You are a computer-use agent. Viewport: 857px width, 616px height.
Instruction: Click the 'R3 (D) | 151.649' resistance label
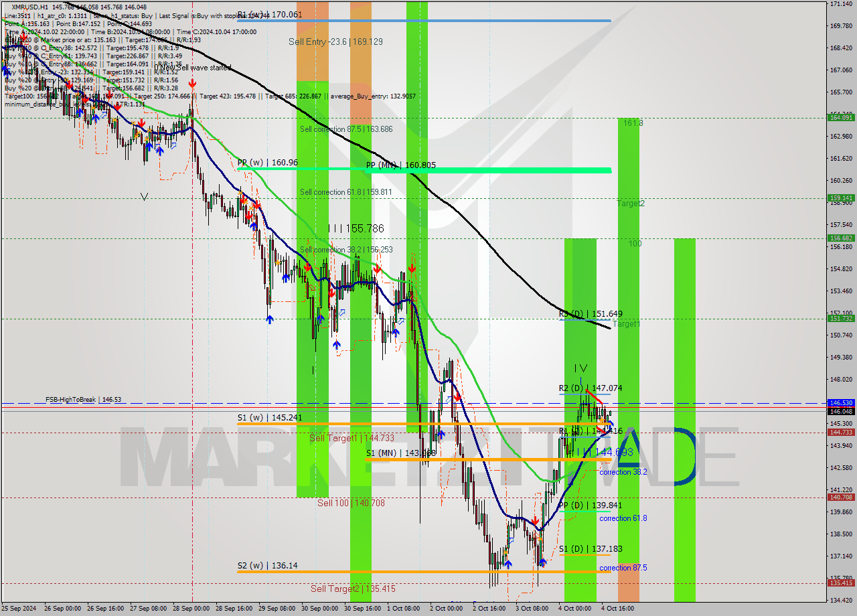pos(591,313)
